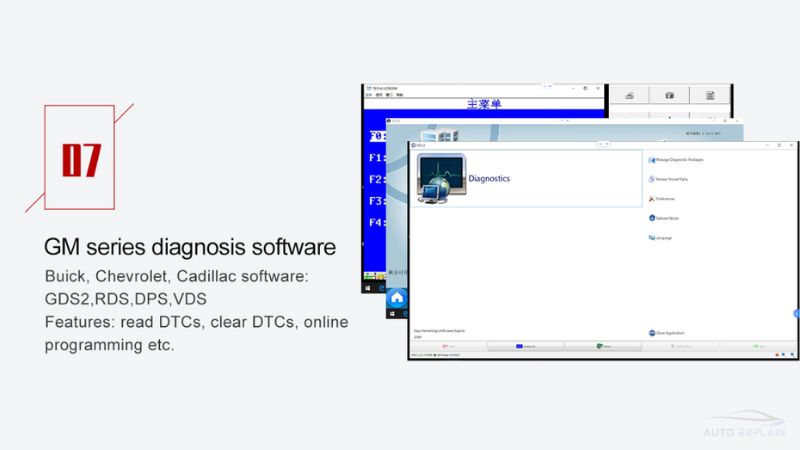
Task: Click the Manage Diagnostic Packages icon
Action: [651, 159]
